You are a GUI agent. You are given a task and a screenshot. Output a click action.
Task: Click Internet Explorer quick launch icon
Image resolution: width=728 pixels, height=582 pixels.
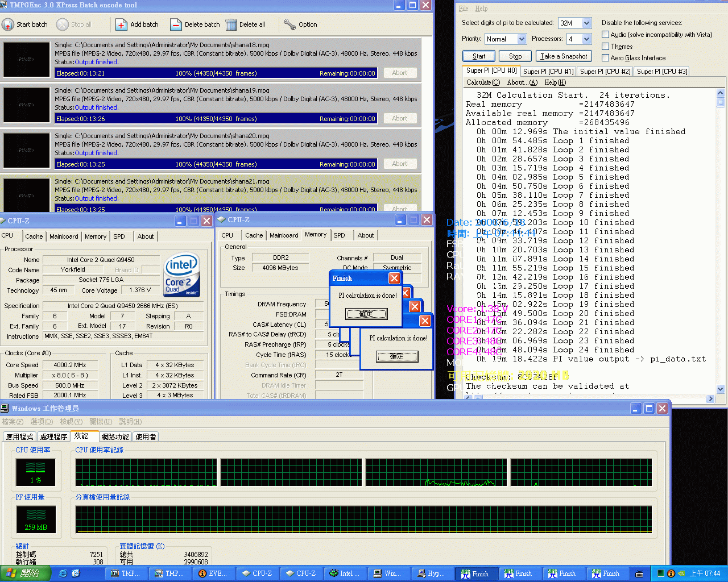click(63, 573)
